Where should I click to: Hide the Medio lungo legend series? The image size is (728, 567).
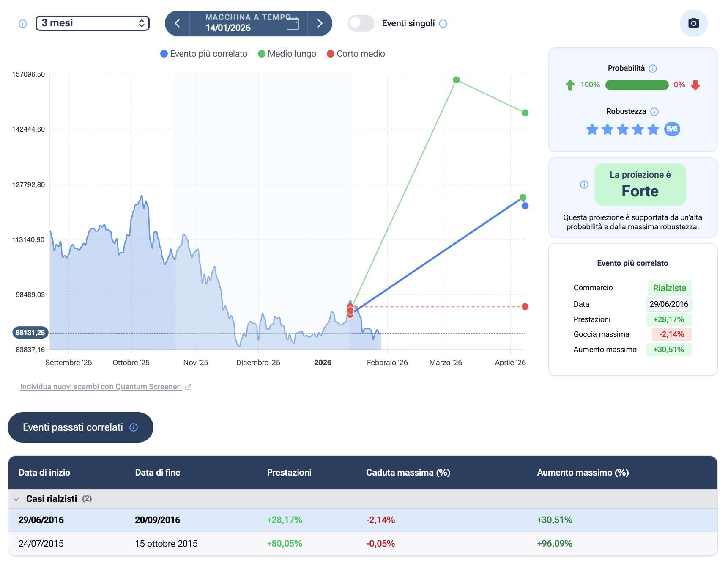(x=287, y=54)
